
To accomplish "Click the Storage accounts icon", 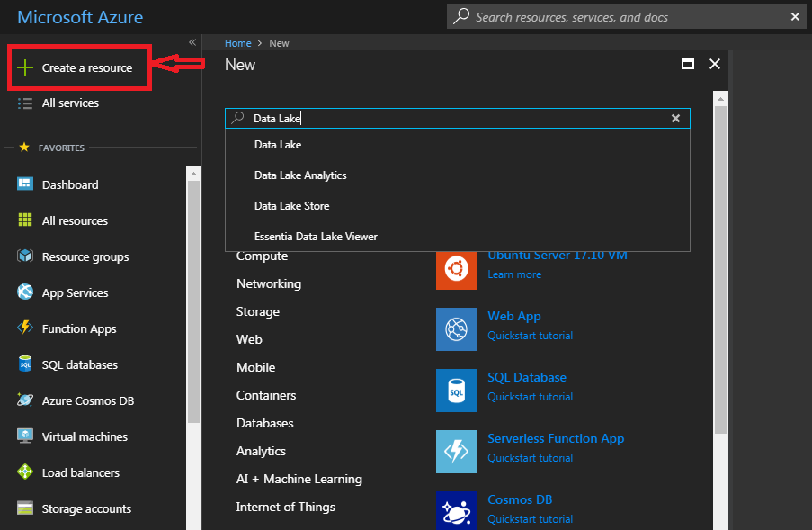I will (x=25, y=508).
